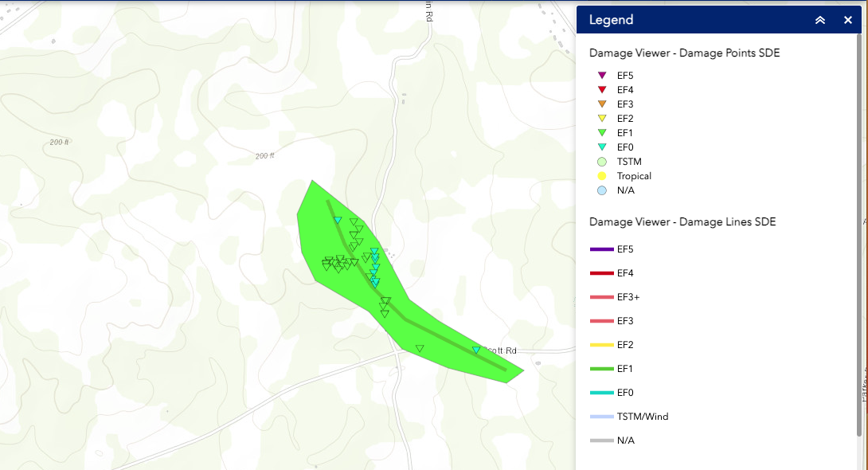Click the Damage Points SDE layer heading
The image size is (868, 470).
684,53
